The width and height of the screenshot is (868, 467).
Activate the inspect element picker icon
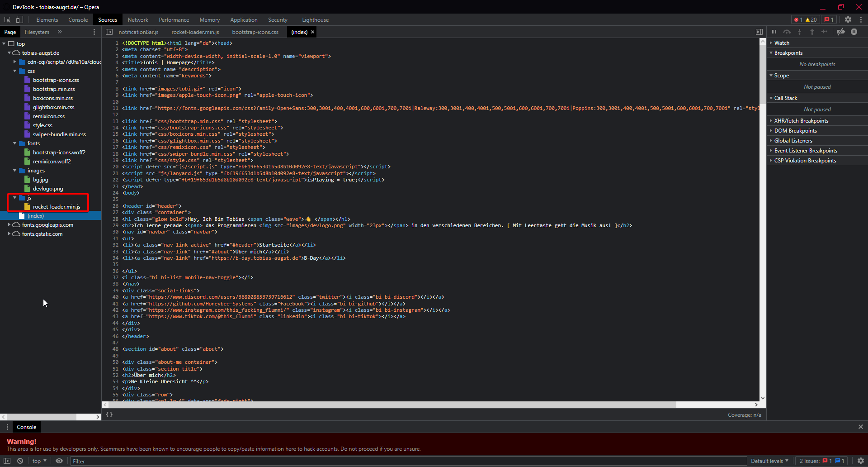click(x=8, y=19)
